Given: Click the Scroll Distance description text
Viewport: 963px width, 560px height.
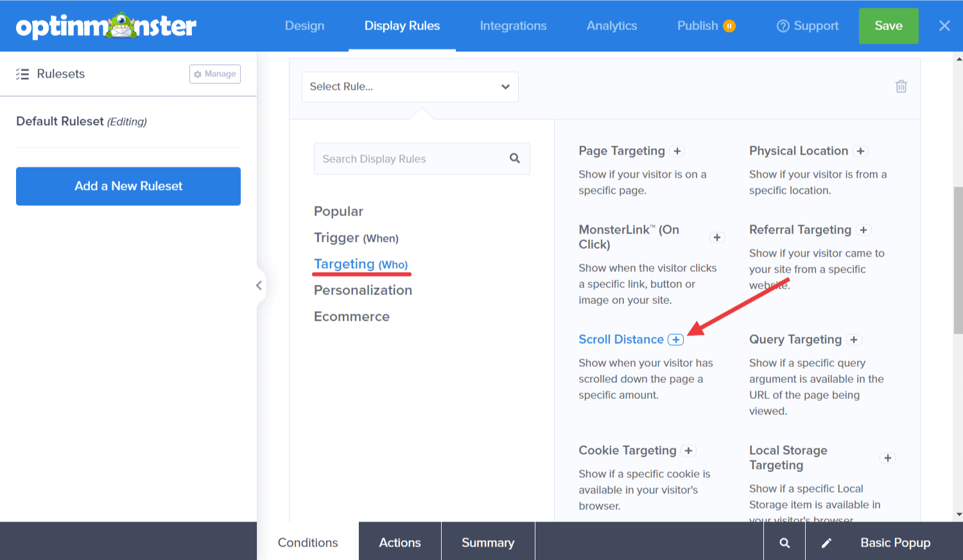Looking at the screenshot, I should (646, 379).
